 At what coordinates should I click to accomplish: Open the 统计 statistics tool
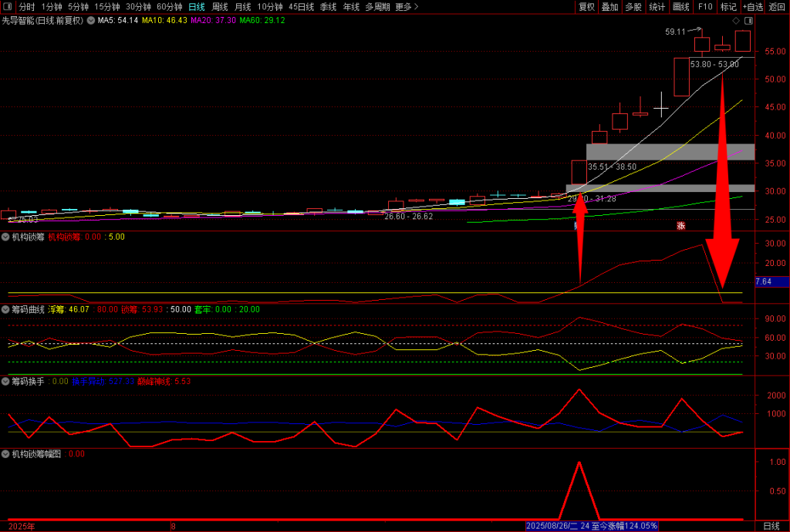657,7
